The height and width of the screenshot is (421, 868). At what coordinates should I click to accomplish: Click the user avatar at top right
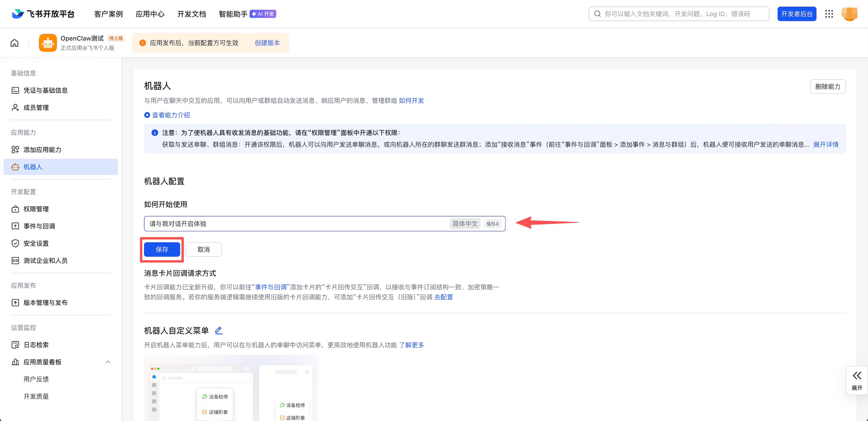pyautogui.click(x=849, y=14)
